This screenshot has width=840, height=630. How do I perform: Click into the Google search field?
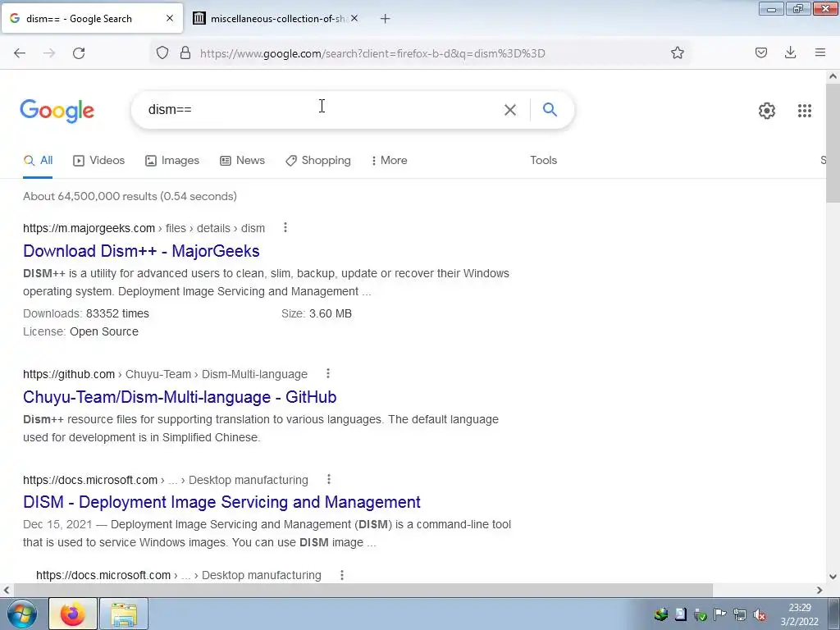322,109
